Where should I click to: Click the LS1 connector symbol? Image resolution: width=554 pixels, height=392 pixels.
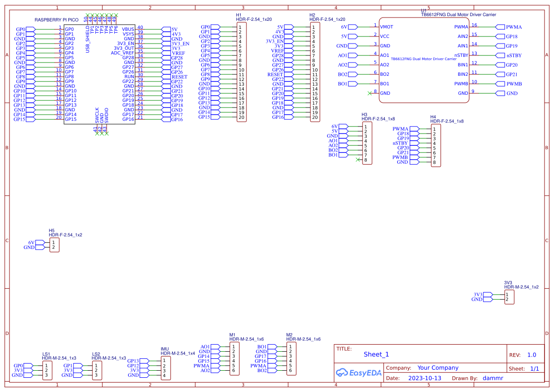coord(48,370)
